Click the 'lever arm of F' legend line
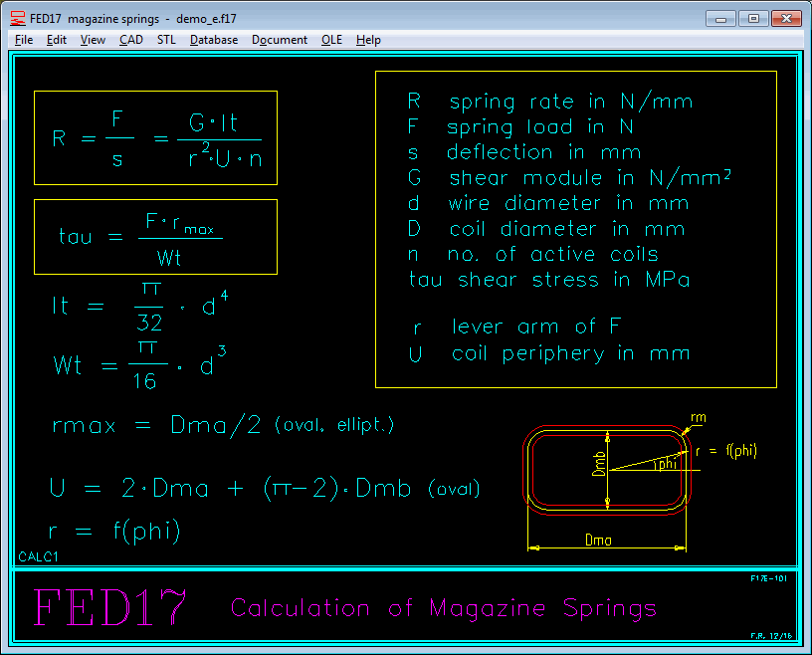This screenshot has width=812, height=655. [x=516, y=327]
